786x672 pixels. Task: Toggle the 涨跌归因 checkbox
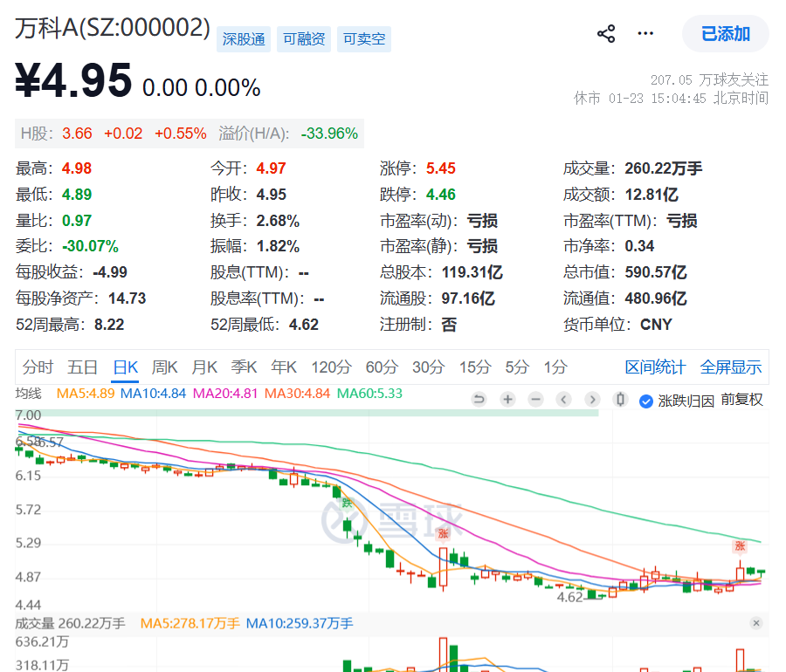coord(646,401)
